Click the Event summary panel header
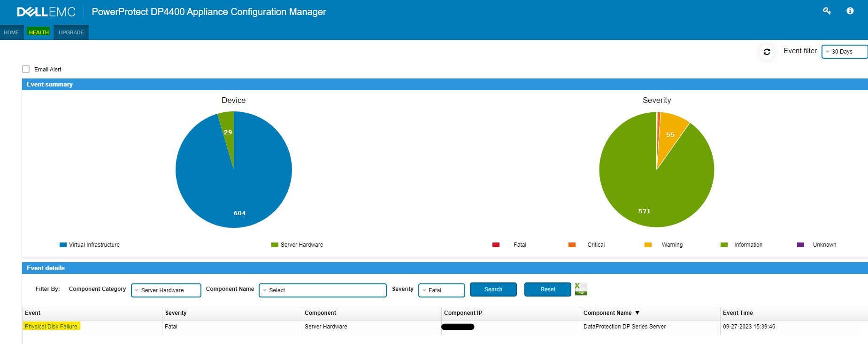 pos(445,85)
